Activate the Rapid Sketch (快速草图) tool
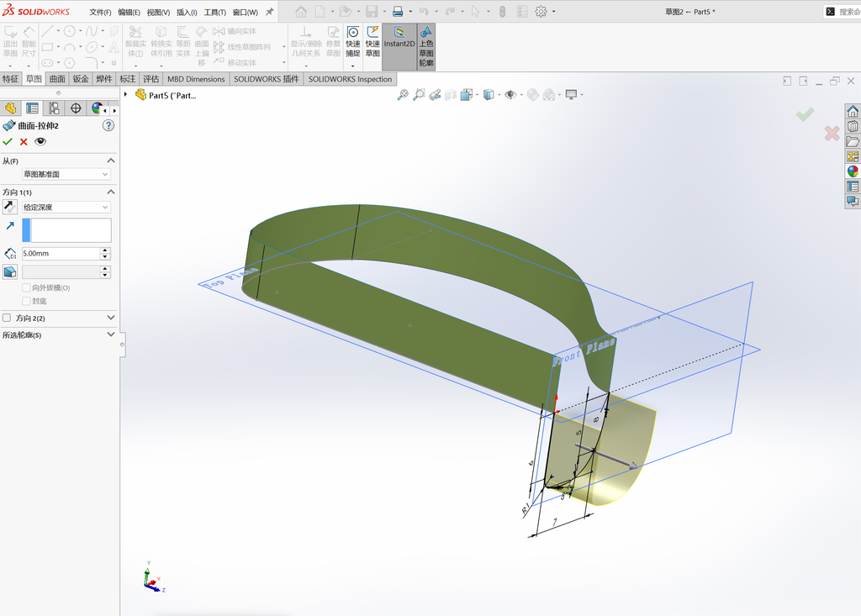The height and width of the screenshot is (616, 861). pos(372,42)
